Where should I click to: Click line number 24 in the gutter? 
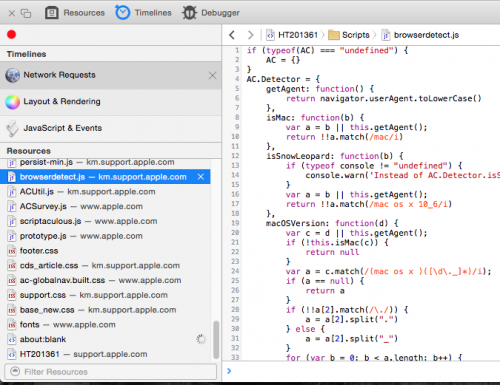235,271
